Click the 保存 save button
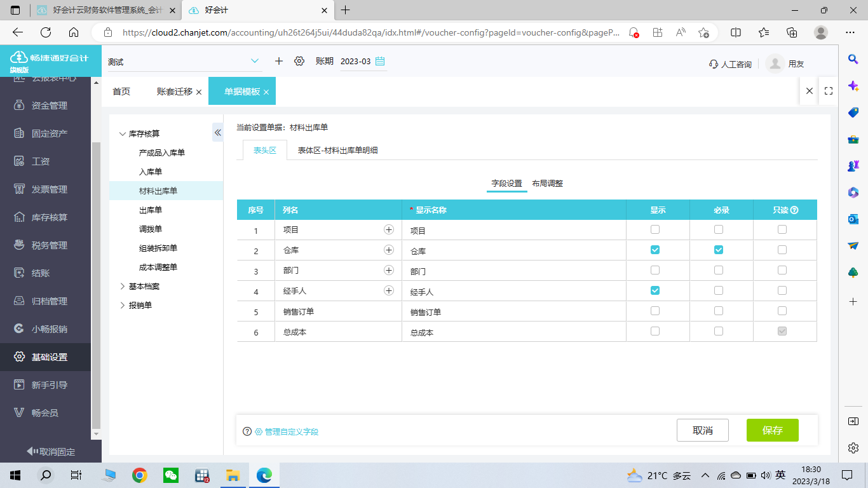This screenshot has height=488, width=868. coord(772,430)
